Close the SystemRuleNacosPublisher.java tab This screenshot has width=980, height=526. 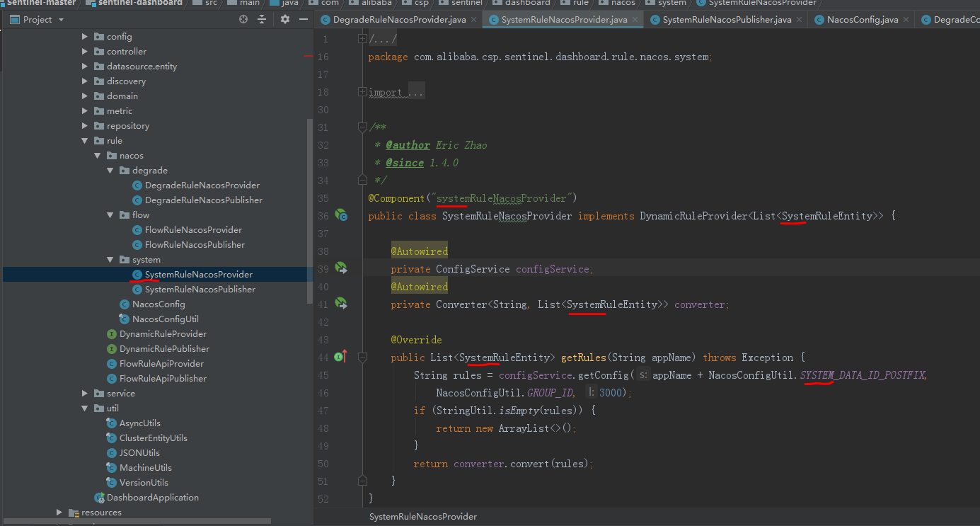[800, 20]
